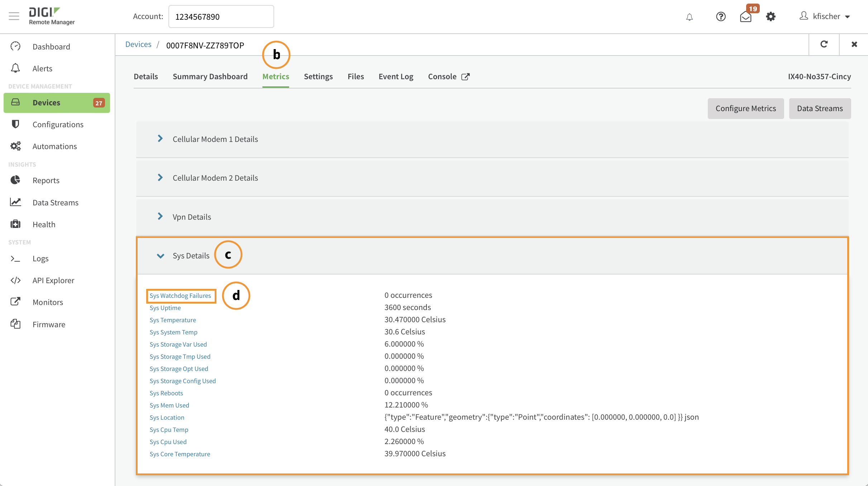This screenshot has height=486, width=868.
Task: Click the Configure Metrics button
Action: coord(745,108)
